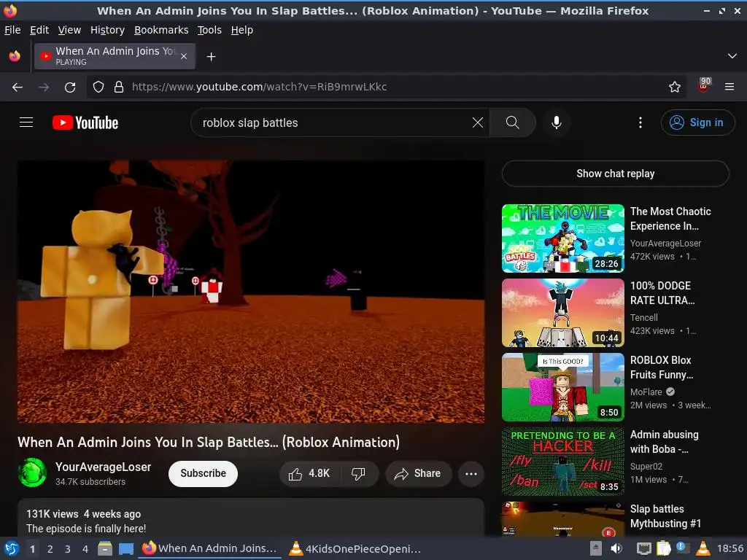Screen dimensions: 747x560
Task: Open the system start menu icon
Action: pyautogui.click(x=12, y=548)
